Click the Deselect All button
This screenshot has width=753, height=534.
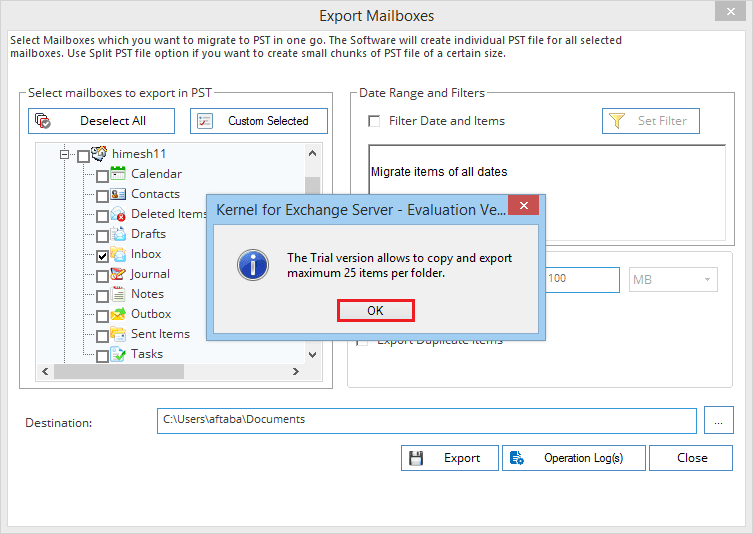click(101, 121)
